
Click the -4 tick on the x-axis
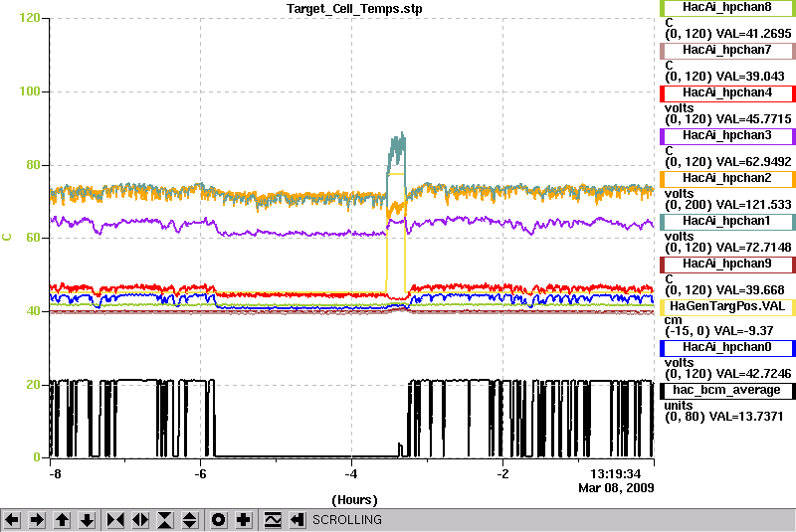(351, 474)
